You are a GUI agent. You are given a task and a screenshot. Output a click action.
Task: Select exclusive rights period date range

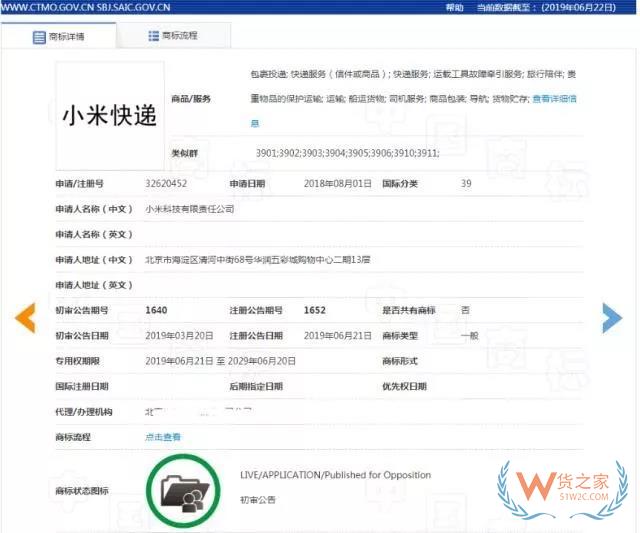[x=220, y=361]
